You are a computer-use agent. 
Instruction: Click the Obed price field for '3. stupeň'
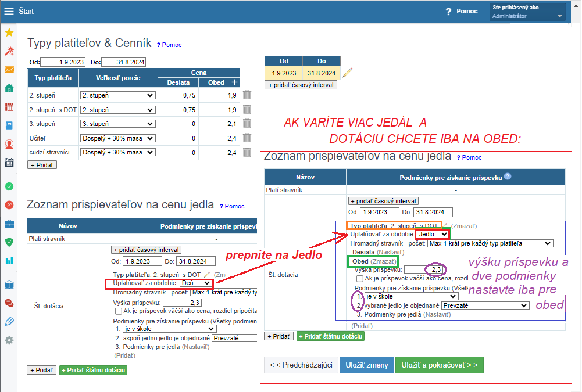219,124
